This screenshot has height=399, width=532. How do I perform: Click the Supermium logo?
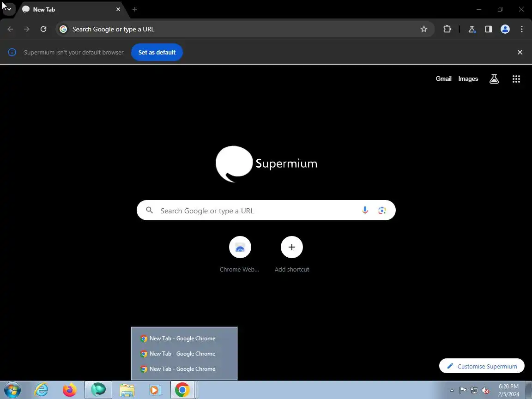pos(266,164)
